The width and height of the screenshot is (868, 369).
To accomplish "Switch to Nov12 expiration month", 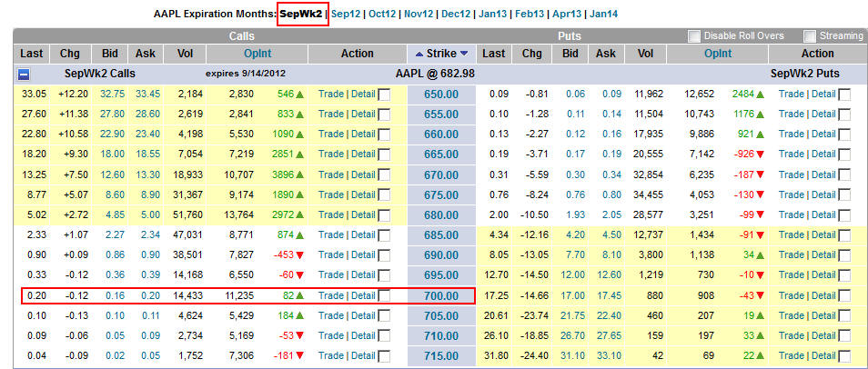I will 419,14.
